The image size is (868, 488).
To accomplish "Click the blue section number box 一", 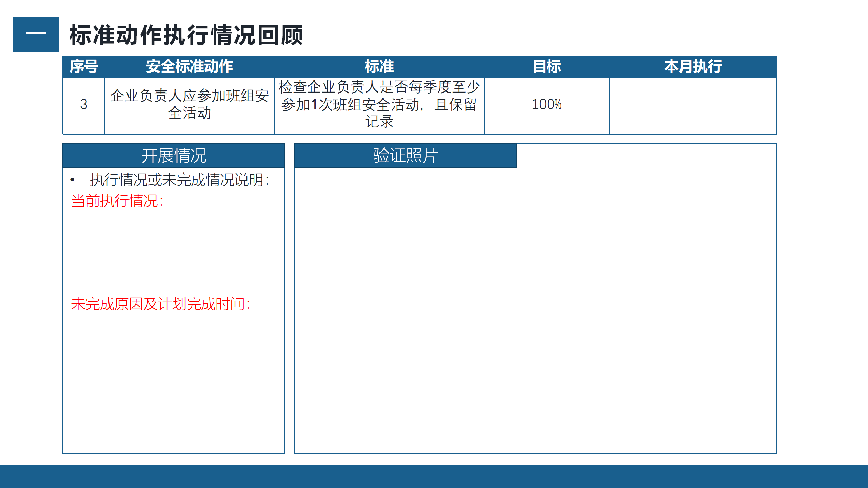I will coord(36,35).
